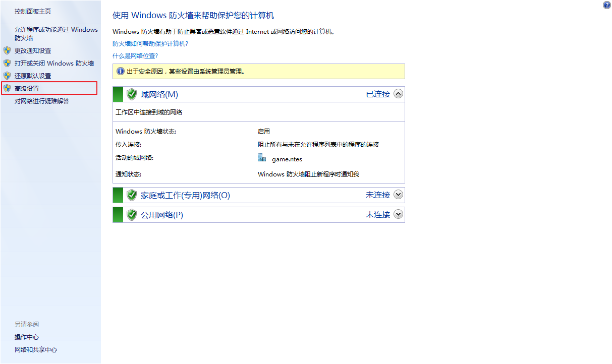Collapse the 域网络(M) section chevron
Image resolution: width=612 pixels, height=364 pixels.
click(398, 94)
